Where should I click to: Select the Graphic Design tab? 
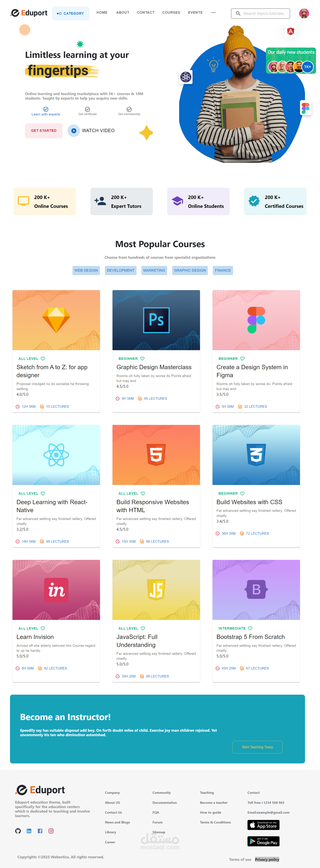click(x=190, y=270)
